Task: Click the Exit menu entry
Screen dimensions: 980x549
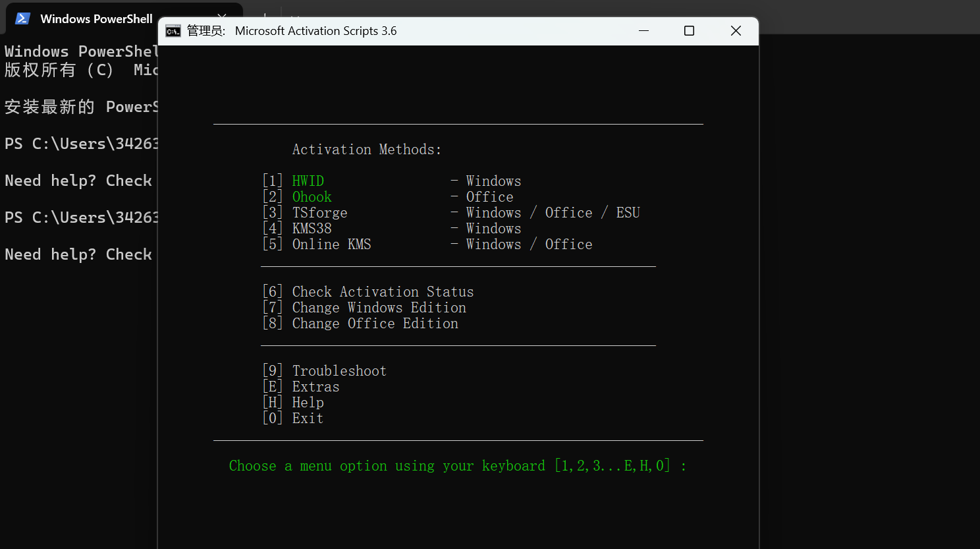Action: pos(308,418)
